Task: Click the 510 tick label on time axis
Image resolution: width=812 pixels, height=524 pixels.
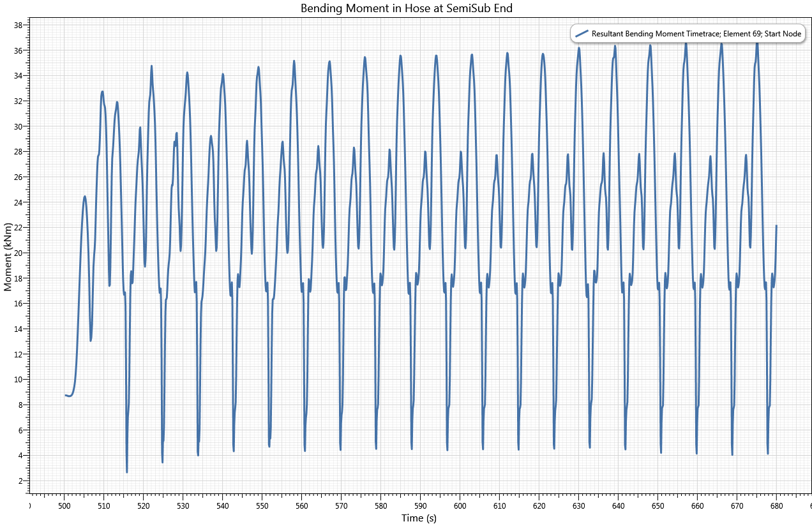Action: pyautogui.click(x=103, y=506)
